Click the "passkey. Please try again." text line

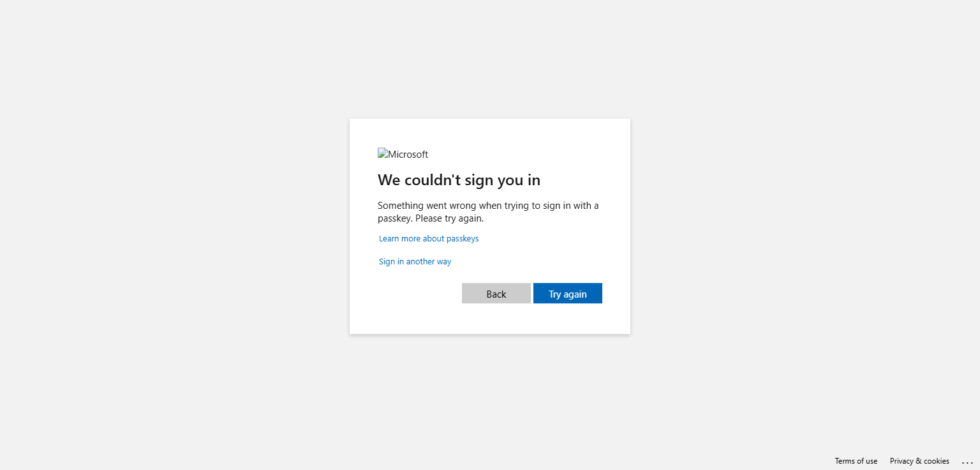coord(431,218)
